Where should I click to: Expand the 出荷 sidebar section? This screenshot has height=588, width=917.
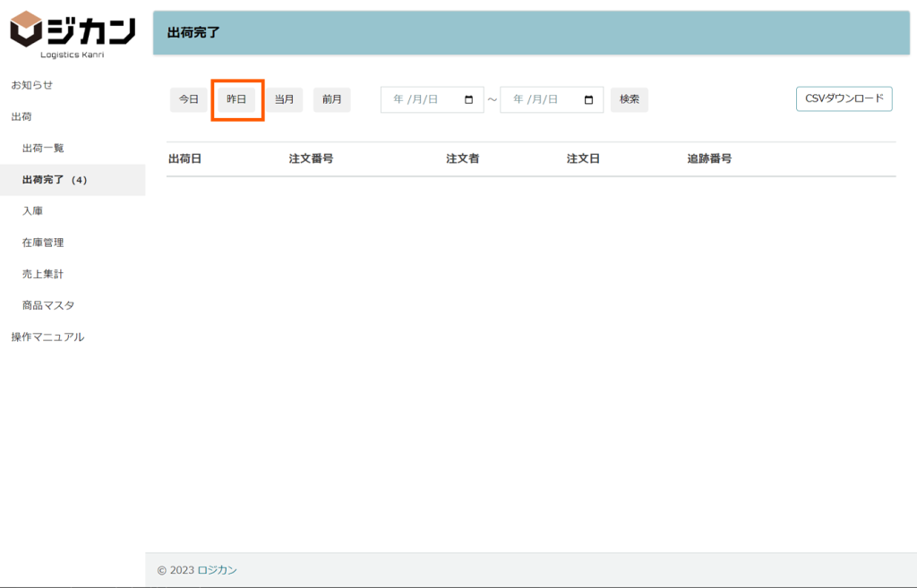pyautogui.click(x=21, y=116)
